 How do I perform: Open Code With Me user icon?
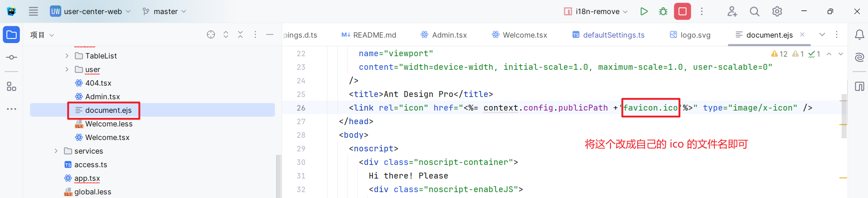coord(732,11)
